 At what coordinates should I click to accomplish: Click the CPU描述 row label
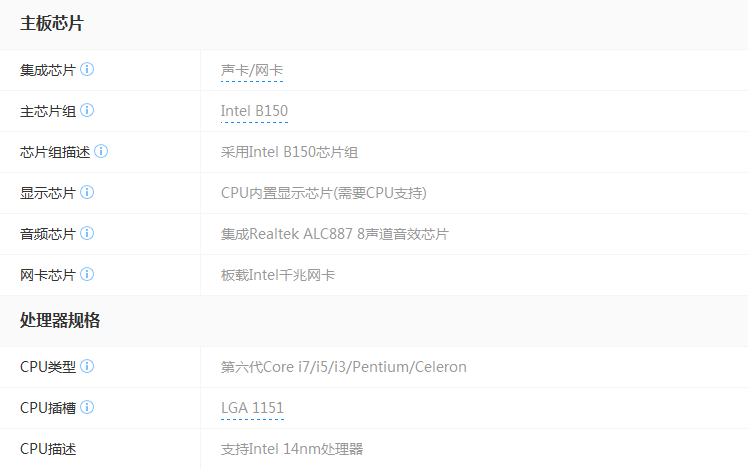pyautogui.click(x=48, y=449)
